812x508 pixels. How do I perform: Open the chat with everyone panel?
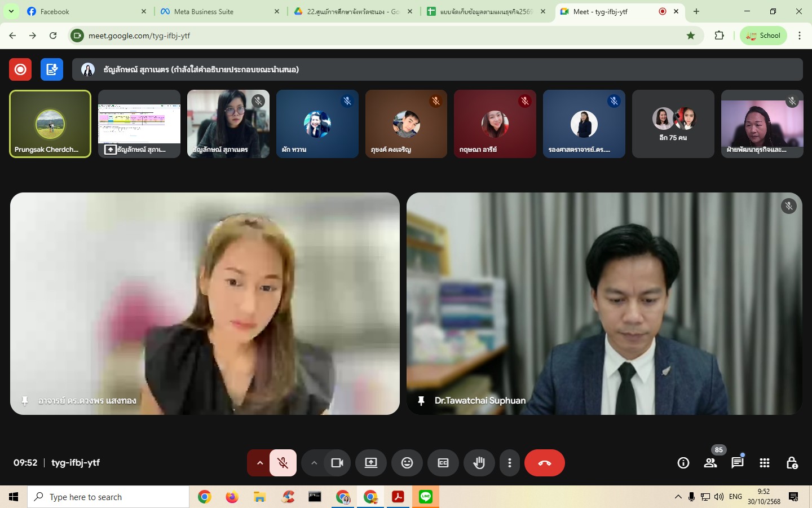click(738, 463)
